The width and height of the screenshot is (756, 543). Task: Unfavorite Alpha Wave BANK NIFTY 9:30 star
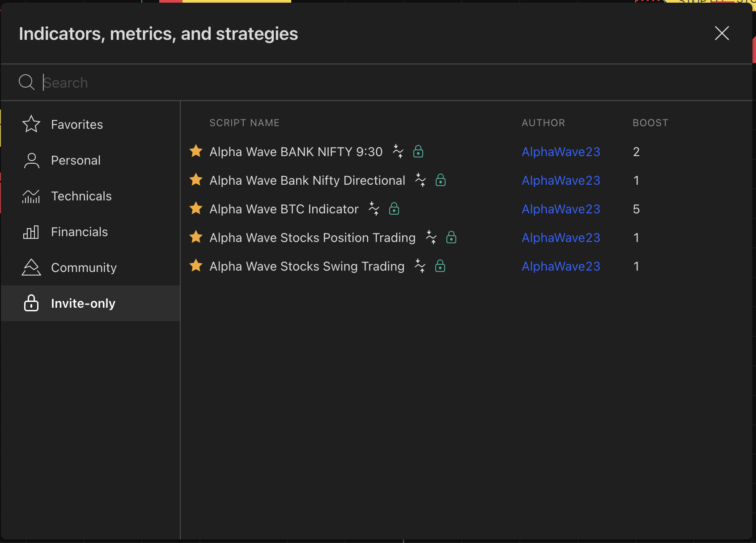point(196,151)
